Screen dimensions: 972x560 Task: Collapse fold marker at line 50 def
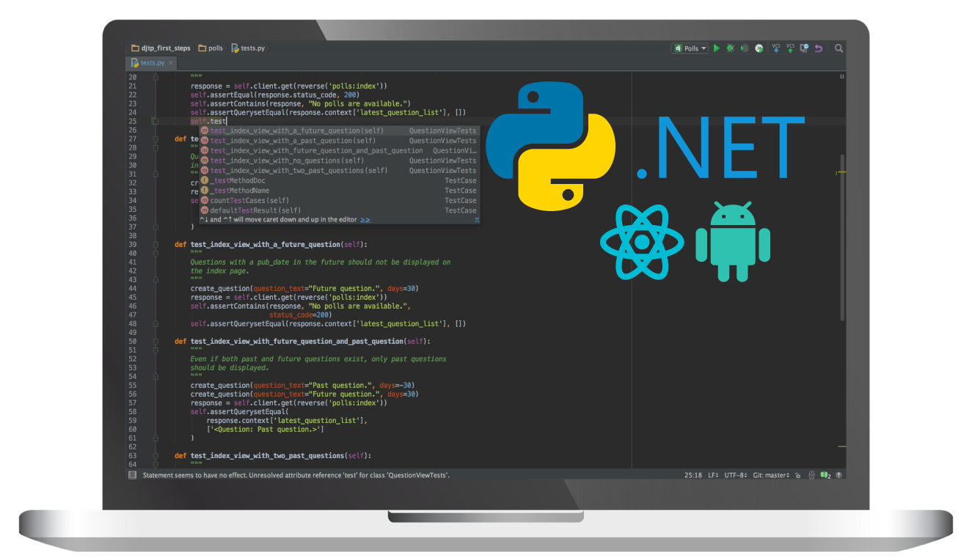(x=155, y=342)
